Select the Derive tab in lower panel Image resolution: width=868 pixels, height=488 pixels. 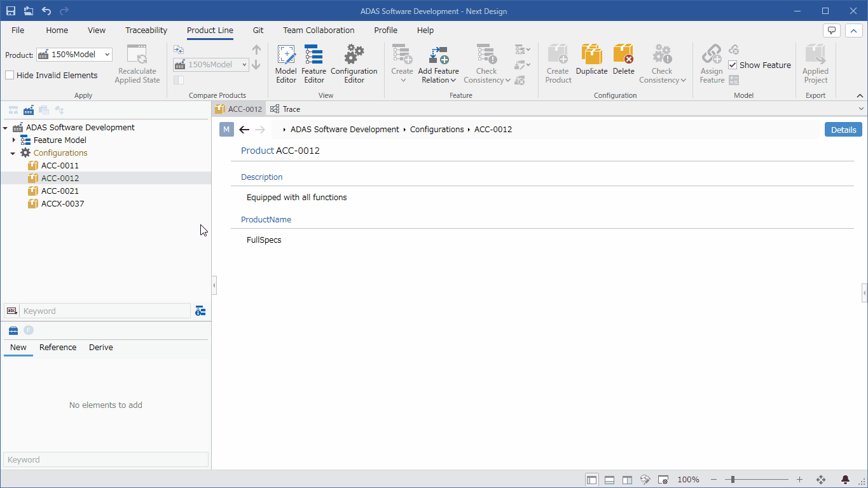(101, 348)
